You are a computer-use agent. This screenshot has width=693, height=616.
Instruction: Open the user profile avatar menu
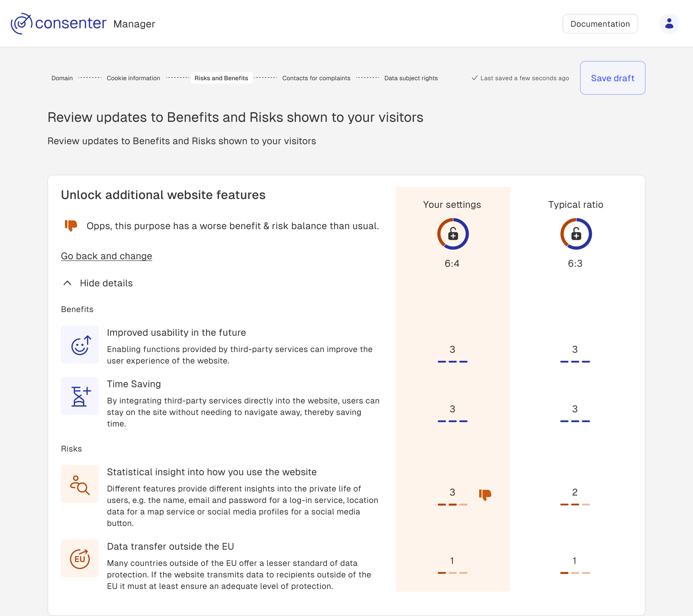[669, 24]
